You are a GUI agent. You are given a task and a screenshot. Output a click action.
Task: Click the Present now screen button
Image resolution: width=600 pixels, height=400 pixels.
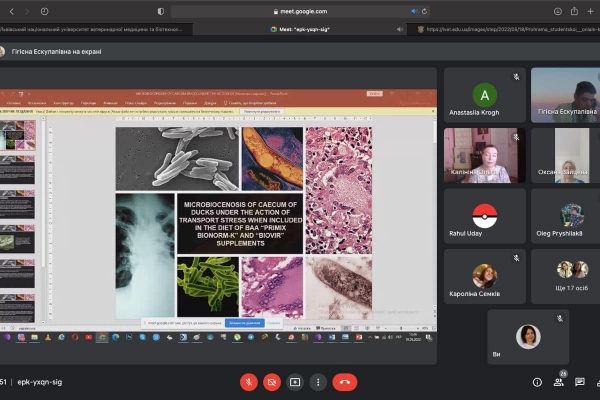(x=295, y=382)
